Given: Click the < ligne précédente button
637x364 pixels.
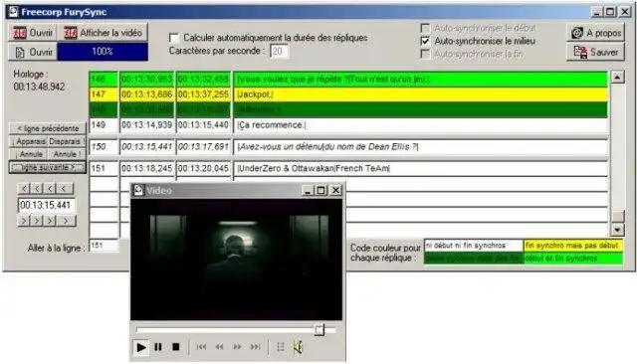Looking at the screenshot, I should pos(48,128).
